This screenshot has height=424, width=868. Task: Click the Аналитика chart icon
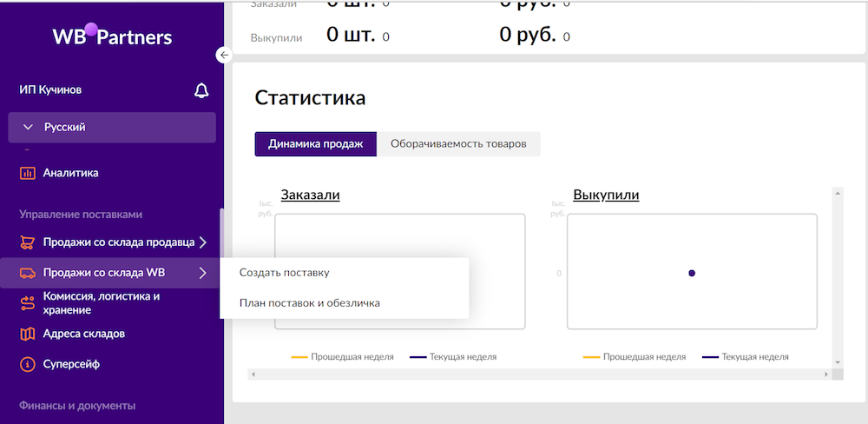click(27, 173)
